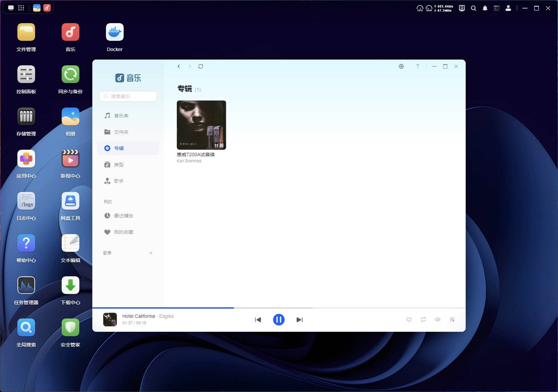
Task: Mute the volume in the player bar
Action: tap(438, 320)
